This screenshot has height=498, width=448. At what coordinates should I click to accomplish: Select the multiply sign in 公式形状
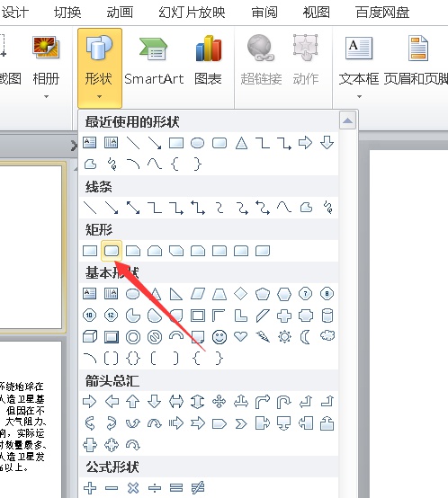(x=133, y=487)
